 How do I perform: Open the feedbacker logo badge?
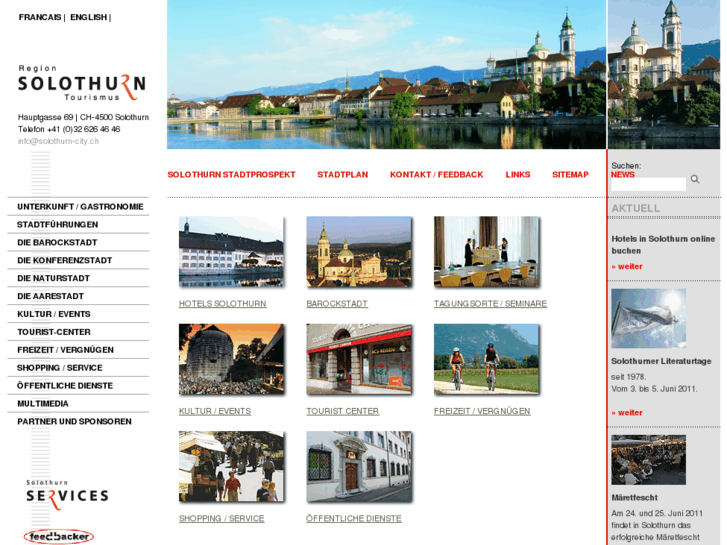59,537
